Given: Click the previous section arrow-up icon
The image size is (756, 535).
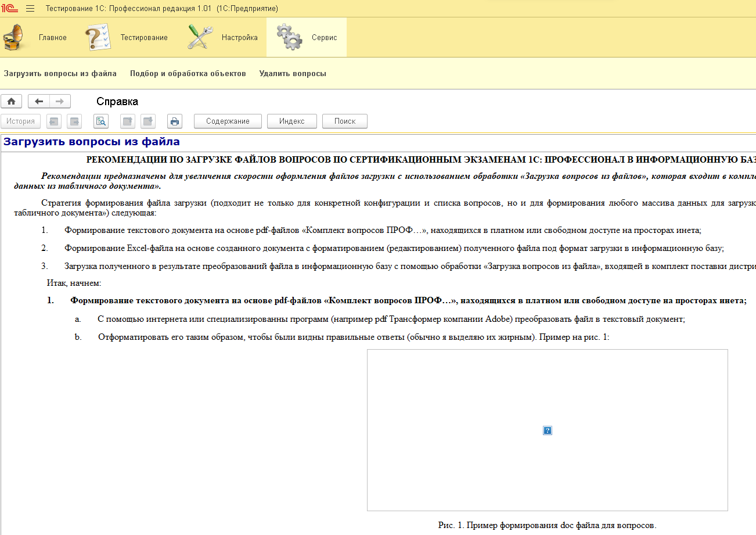Looking at the screenshot, I should [x=127, y=121].
